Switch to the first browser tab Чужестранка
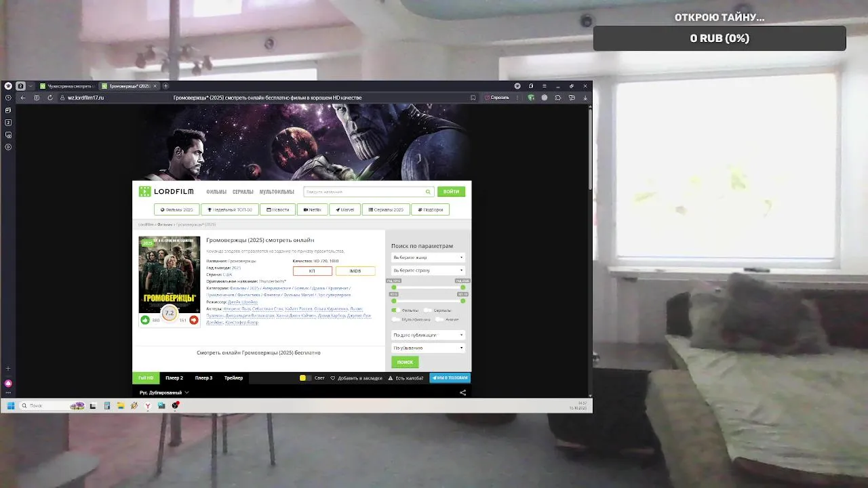This screenshot has height=488, width=868. (x=66, y=86)
